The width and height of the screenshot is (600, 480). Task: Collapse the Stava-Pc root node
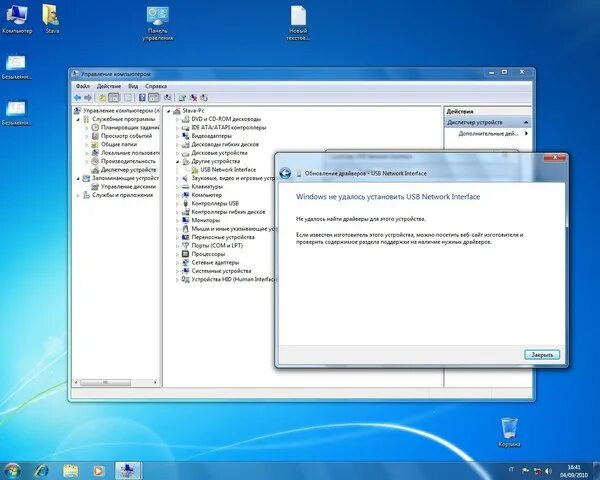click(x=168, y=111)
